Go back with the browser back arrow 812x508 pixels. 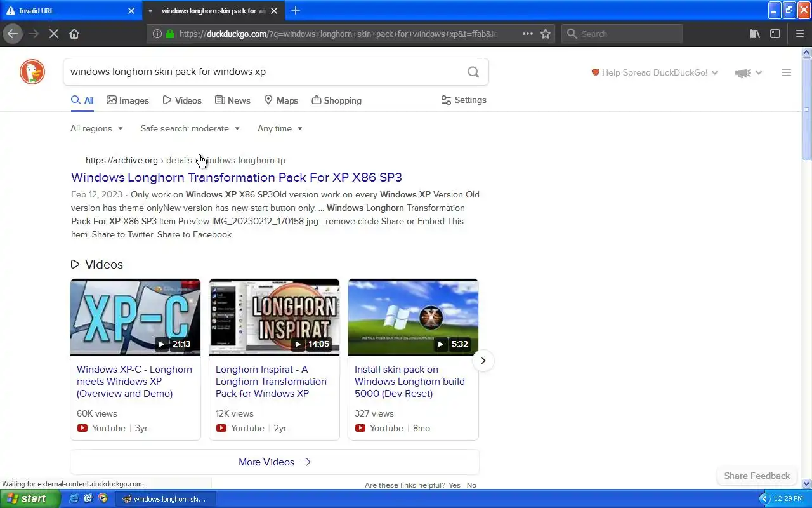13,34
